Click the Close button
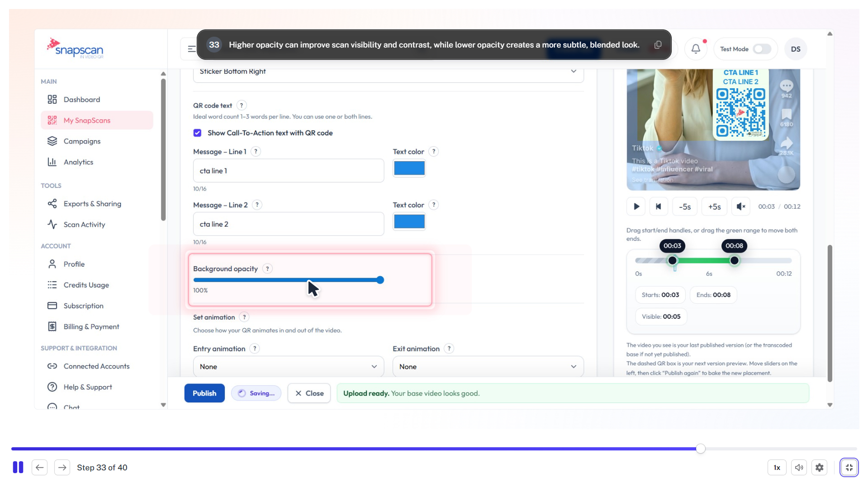 pos(309,393)
